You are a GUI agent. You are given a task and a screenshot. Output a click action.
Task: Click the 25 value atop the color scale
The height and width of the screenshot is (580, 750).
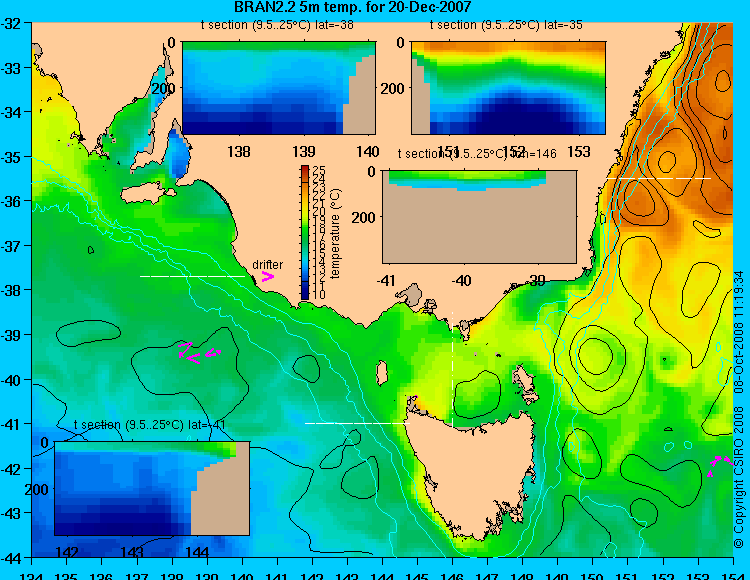[x=319, y=170]
